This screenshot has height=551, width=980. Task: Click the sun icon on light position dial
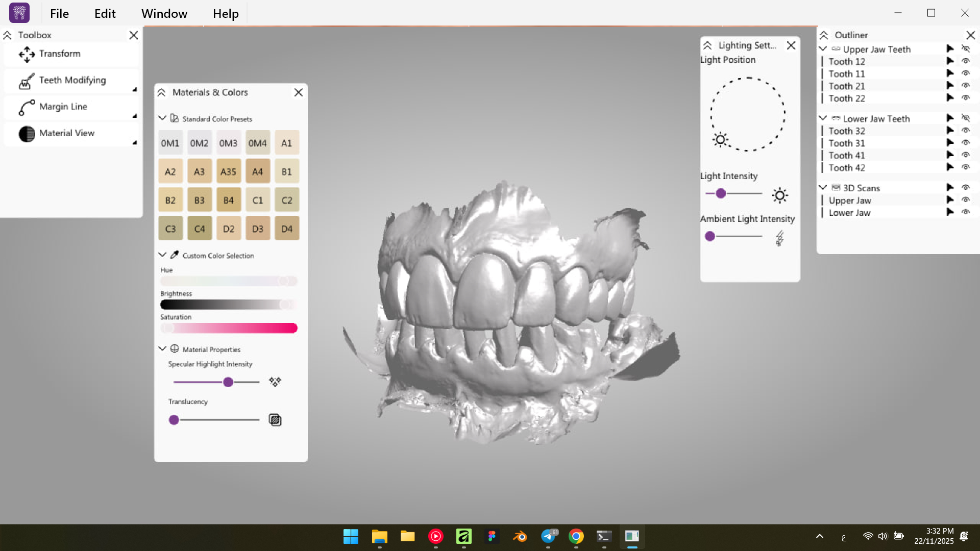click(x=720, y=139)
